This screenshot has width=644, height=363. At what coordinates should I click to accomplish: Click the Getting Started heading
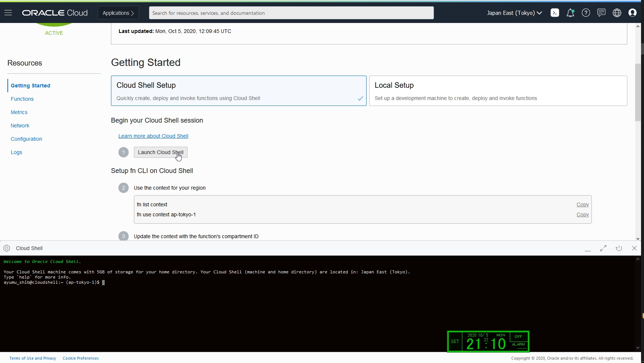[146, 62]
